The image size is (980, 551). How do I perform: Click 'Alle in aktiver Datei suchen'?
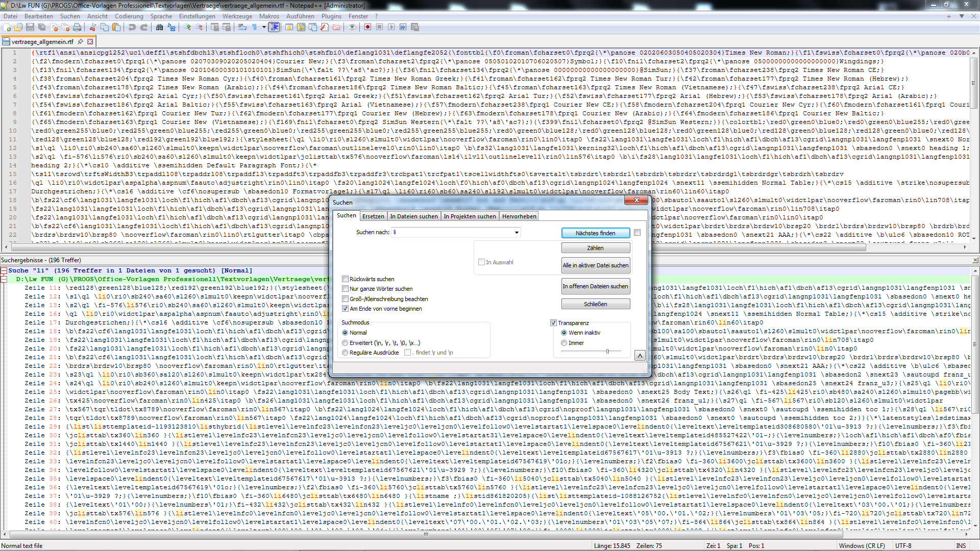(596, 265)
